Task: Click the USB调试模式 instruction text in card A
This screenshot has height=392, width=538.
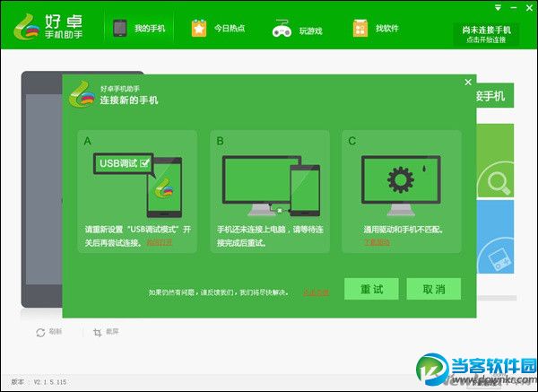Action: tap(137, 236)
